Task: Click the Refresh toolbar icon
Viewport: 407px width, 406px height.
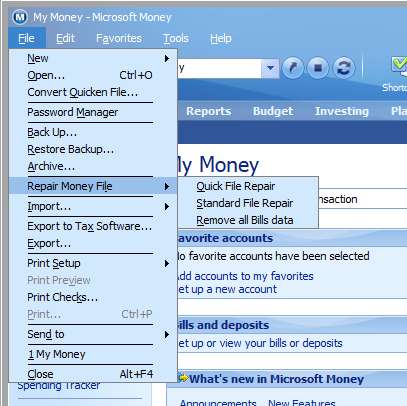Action: pos(344,68)
